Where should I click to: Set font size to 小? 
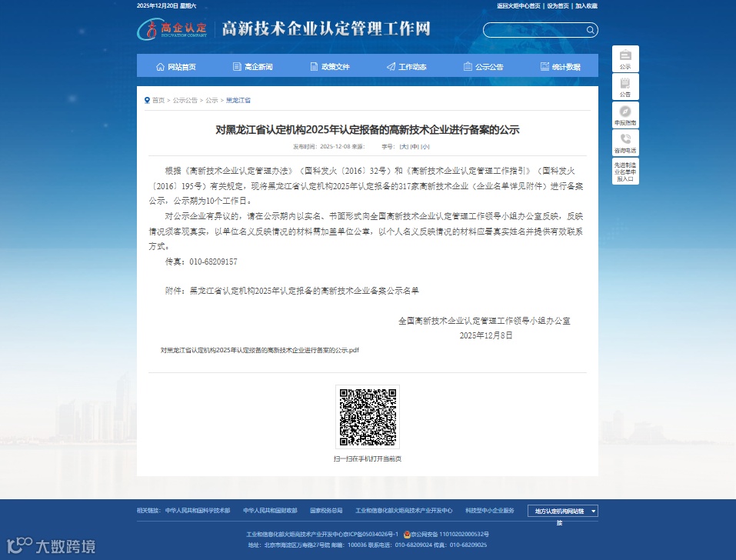(425, 146)
